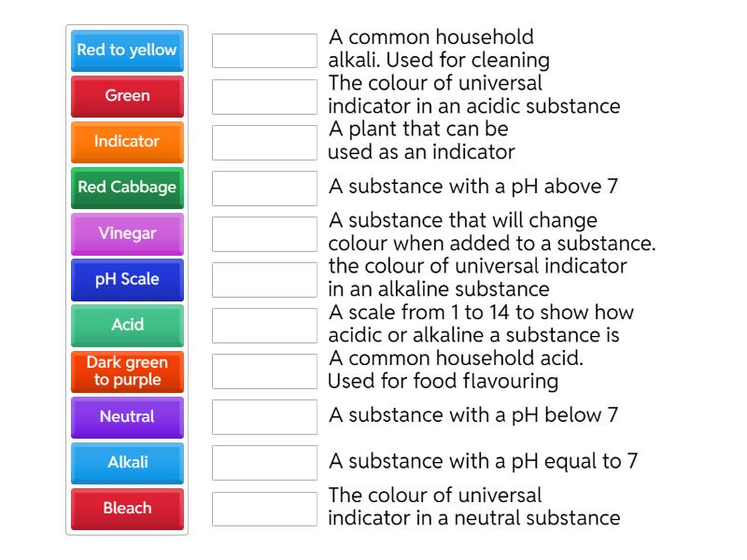This screenshot has height=560, width=747.
Task: Select the 'Red to yellow' tile
Action: point(128,51)
